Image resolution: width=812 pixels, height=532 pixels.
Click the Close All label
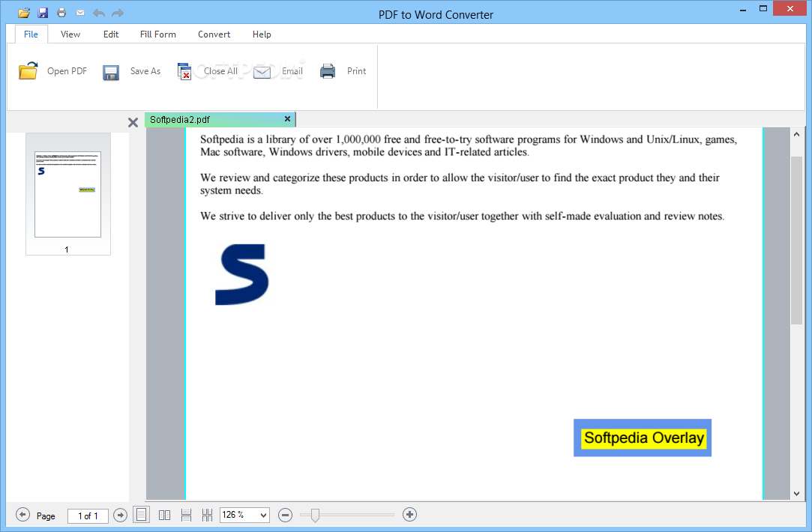point(220,71)
